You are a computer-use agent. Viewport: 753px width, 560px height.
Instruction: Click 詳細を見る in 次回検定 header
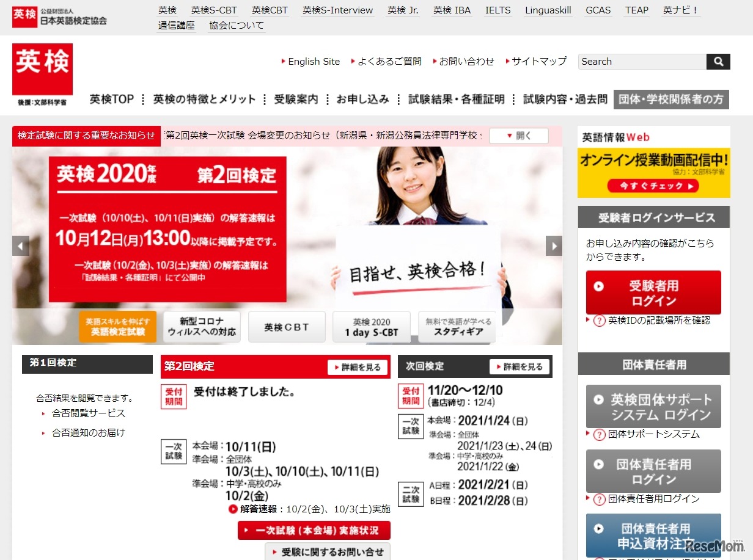pos(520,367)
